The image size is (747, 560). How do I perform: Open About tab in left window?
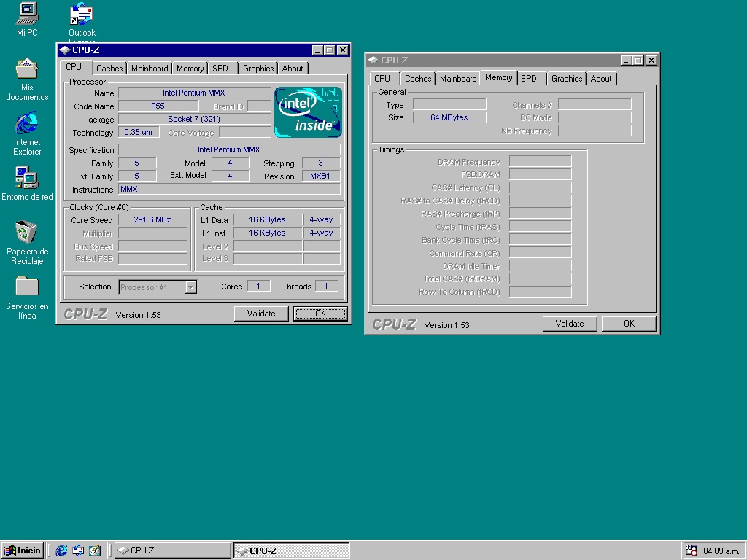293,69
